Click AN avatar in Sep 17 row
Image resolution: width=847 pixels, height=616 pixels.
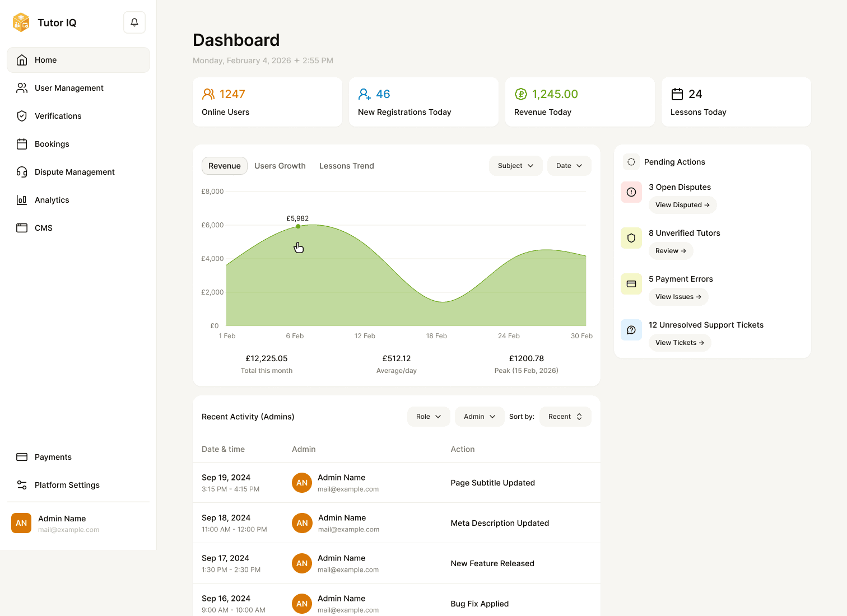(x=302, y=563)
